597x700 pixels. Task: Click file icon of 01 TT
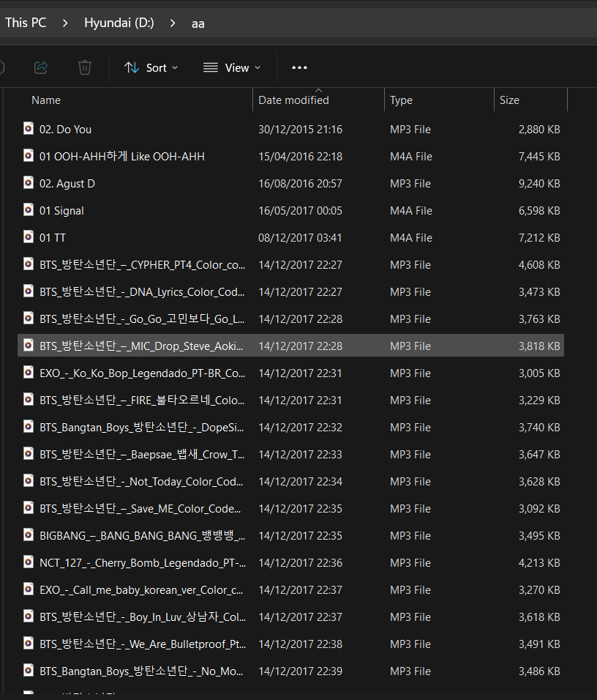pyautogui.click(x=29, y=237)
